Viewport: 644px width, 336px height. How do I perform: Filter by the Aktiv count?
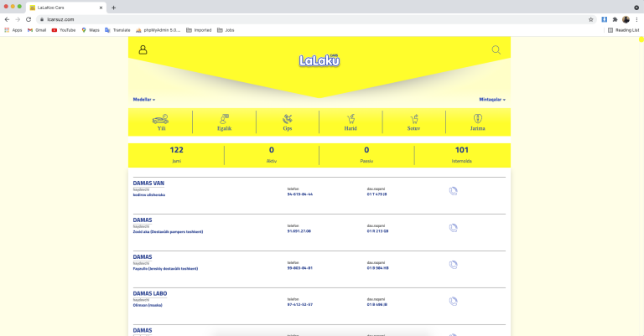(x=272, y=155)
